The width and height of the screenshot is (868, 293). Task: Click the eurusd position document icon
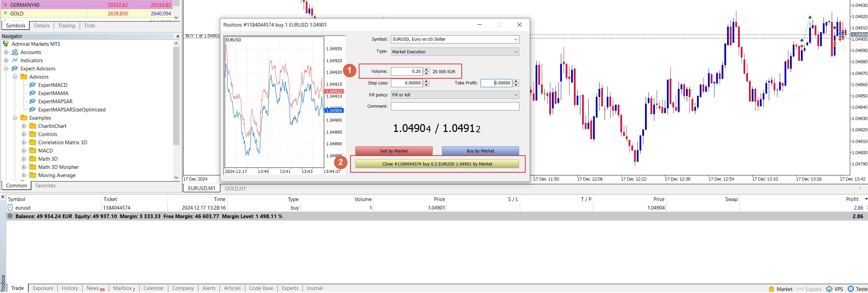click(10, 208)
